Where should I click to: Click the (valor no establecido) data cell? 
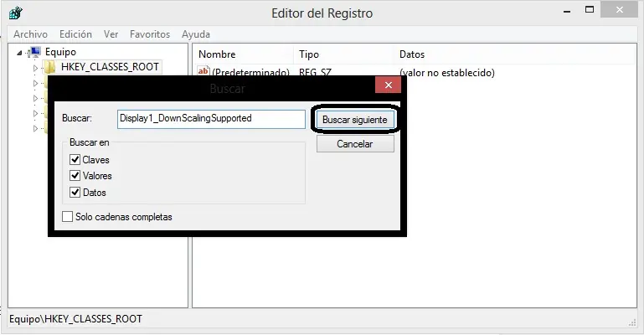pos(447,73)
